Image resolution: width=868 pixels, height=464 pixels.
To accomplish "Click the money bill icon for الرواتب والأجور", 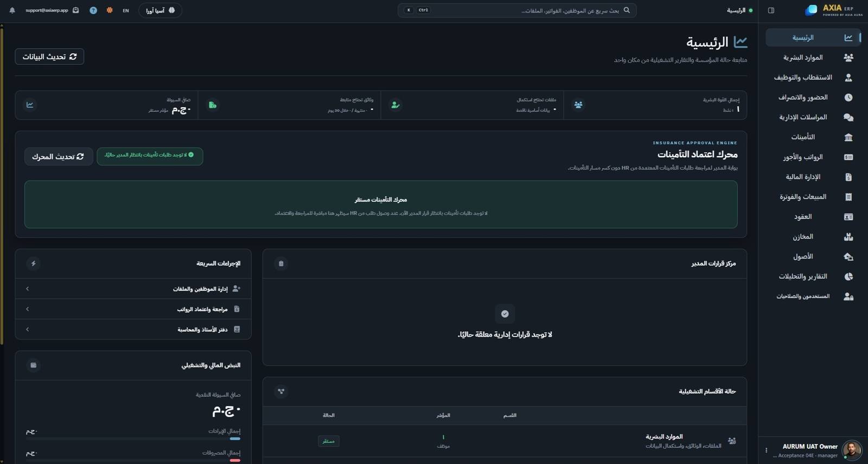I will [x=848, y=157].
